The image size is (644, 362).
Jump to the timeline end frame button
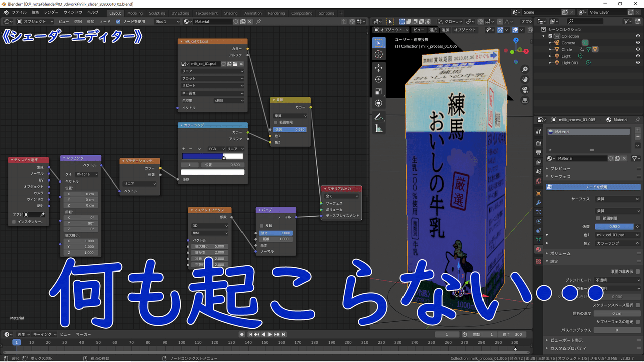(x=283, y=334)
